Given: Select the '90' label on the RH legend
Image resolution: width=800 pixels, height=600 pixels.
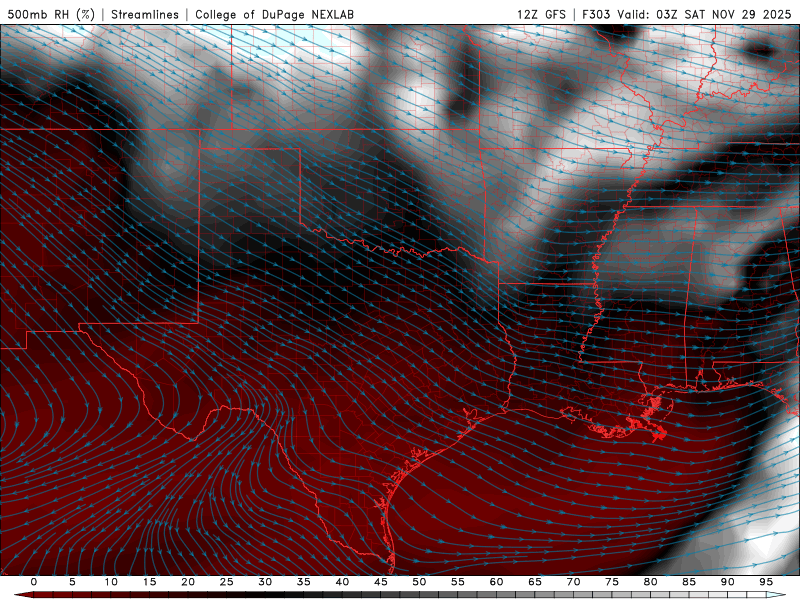Looking at the screenshot, I should 728,582.
